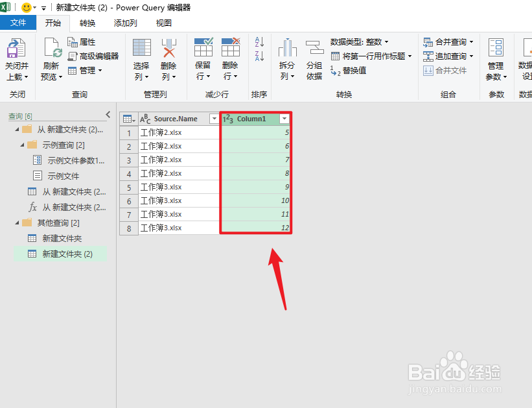
Task: Collapse the 从 新建文件夹 (2) query group
Action: (17, 130)
